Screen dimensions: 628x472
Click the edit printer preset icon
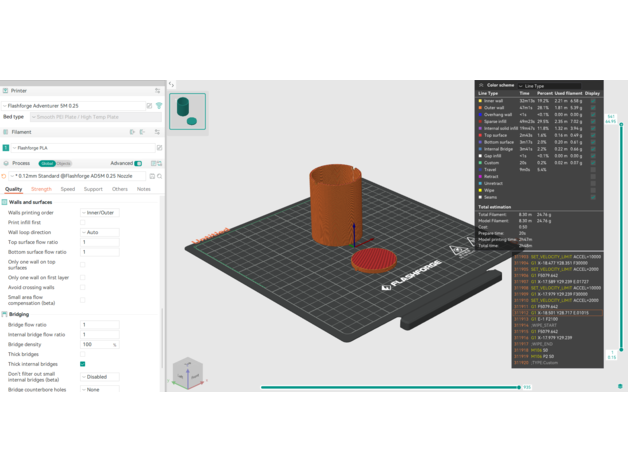(149, 105)
